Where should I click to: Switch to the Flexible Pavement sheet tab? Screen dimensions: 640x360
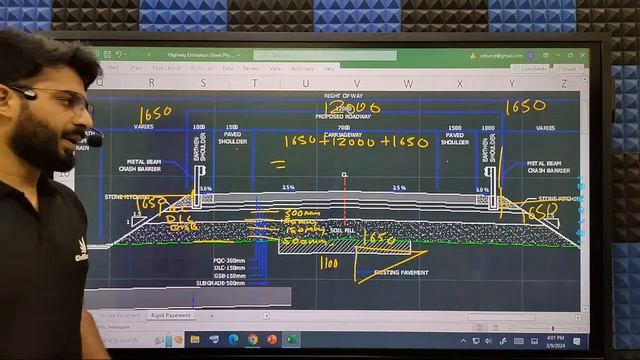118,316
